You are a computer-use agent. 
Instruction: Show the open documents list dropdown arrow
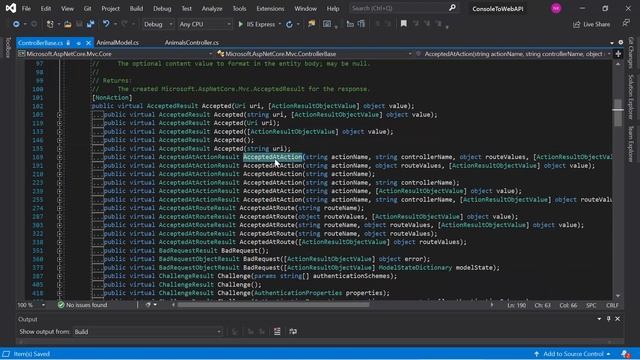(x=612, y=42)
